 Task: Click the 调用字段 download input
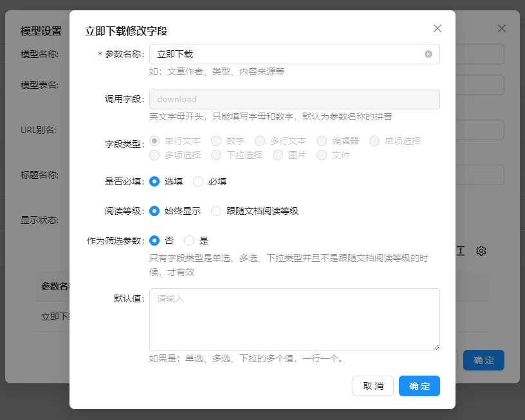coord(294,99)
